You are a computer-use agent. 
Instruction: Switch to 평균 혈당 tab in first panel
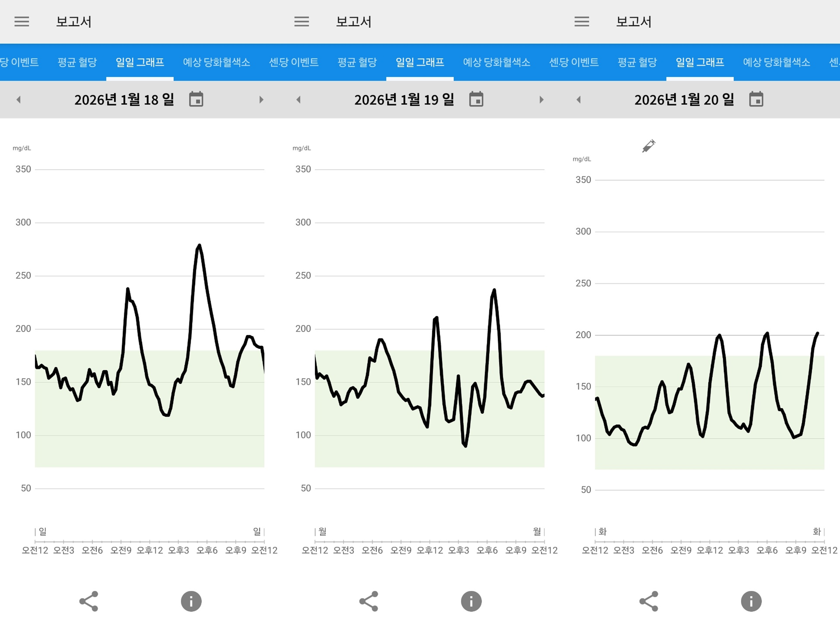click(77, 62)
